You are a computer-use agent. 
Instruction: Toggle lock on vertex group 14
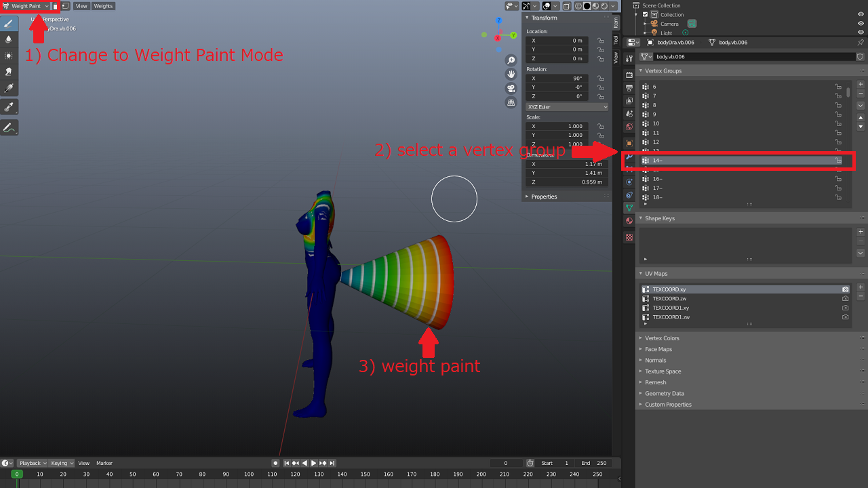(x=838, y=161)
